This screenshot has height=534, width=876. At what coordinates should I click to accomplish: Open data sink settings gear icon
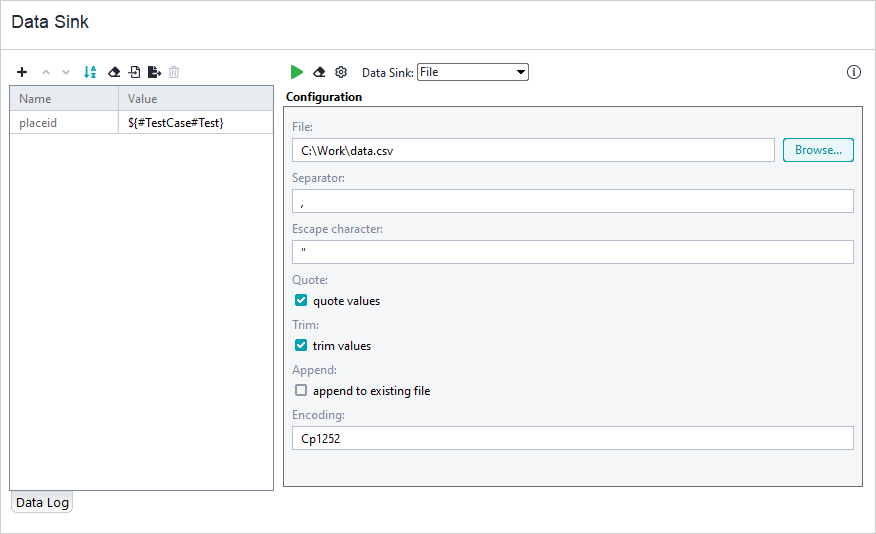[x=341, y=72]
